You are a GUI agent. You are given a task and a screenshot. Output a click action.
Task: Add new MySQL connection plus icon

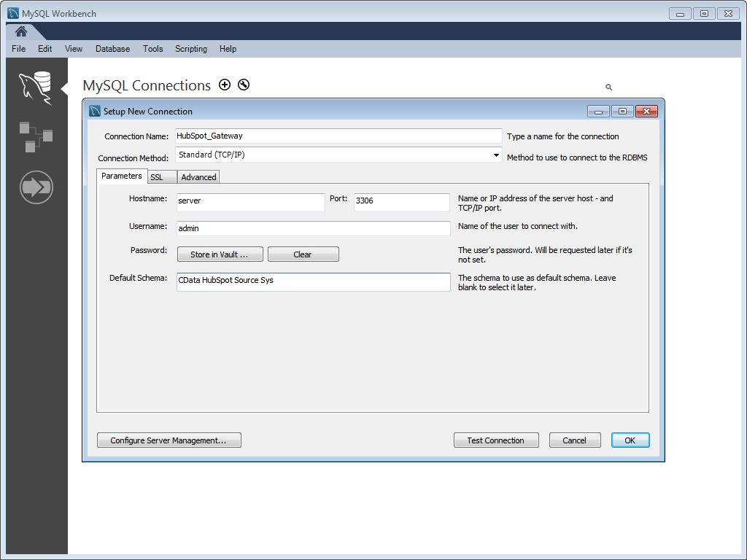(225, 85)
